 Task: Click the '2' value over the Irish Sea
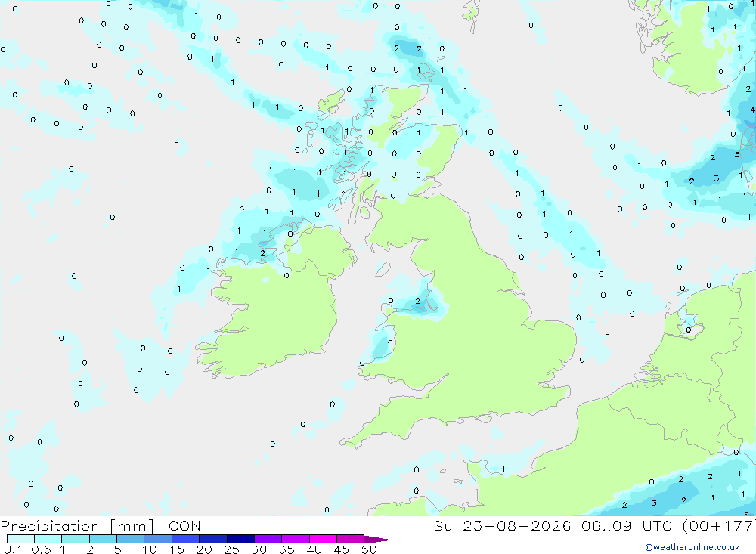tap(417, 301)
